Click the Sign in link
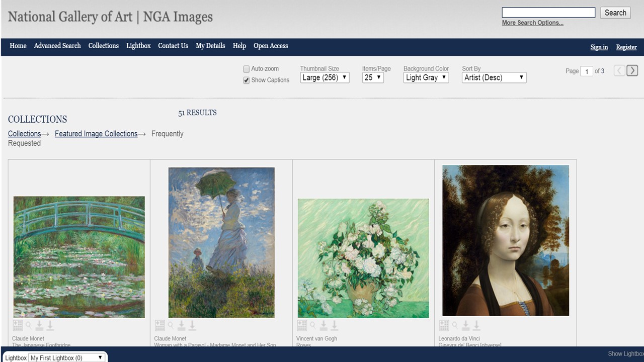The width and height of the screenshot is (644, 362). [x=599, y=47]
